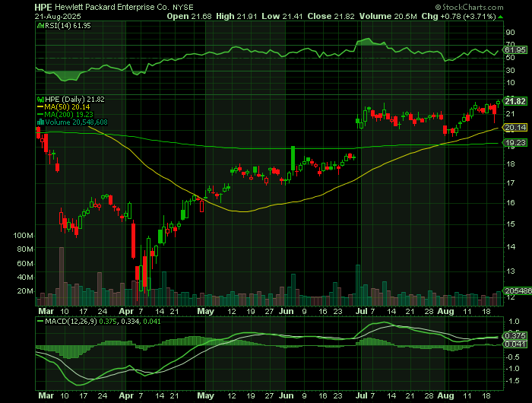Click the 'Volume 20,548,608' legend label
532x403 pixels.
click(76, 122)
